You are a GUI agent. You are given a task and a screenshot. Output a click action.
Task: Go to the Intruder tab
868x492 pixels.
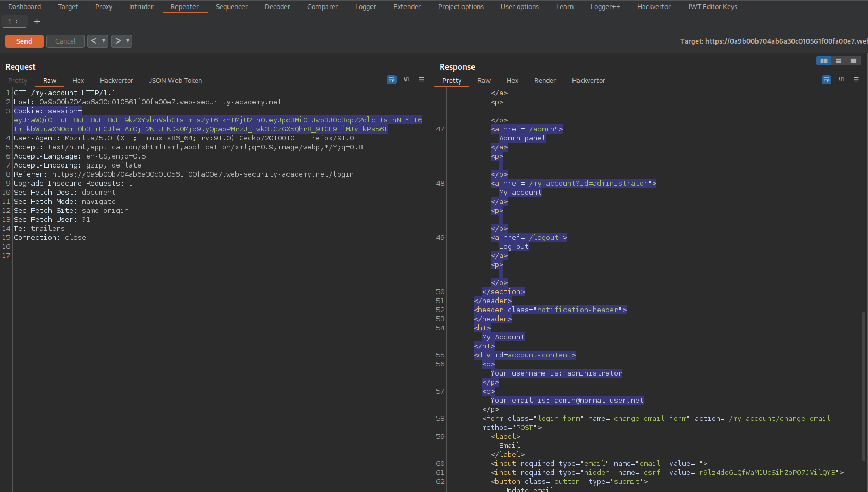pos(141,7)
